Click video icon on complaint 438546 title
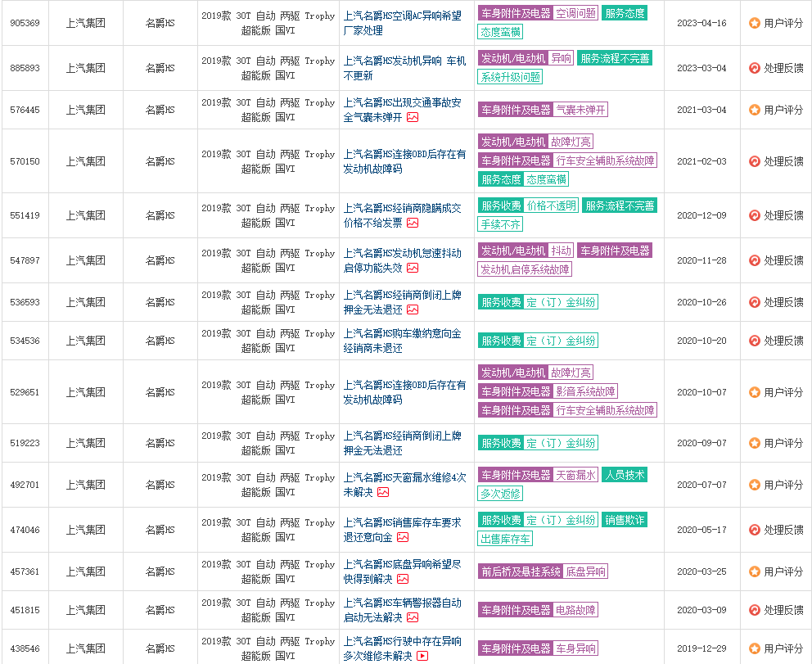The height and width of the screenshot is (664, 812). point(422,656)
